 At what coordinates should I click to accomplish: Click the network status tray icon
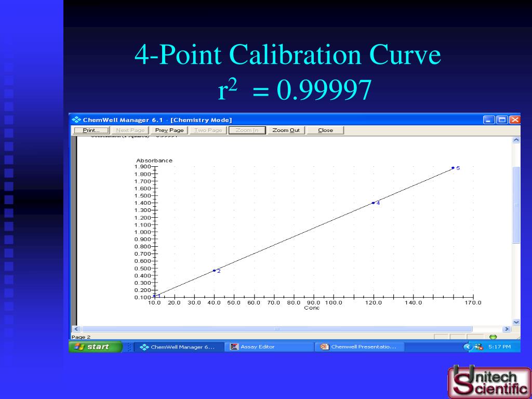pyautogui.click(x=478, y=347)
